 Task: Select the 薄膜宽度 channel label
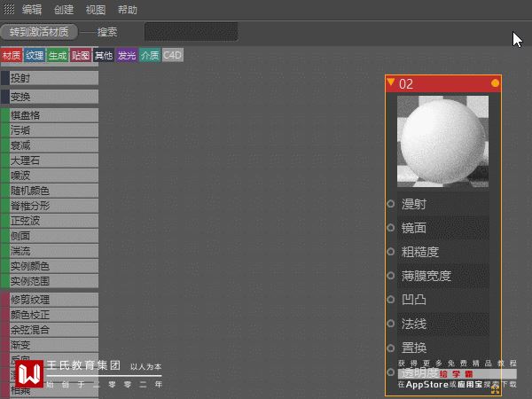[426, 276]
